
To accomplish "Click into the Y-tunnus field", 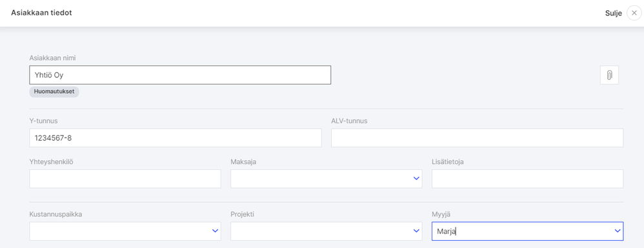I will (176, 138).
